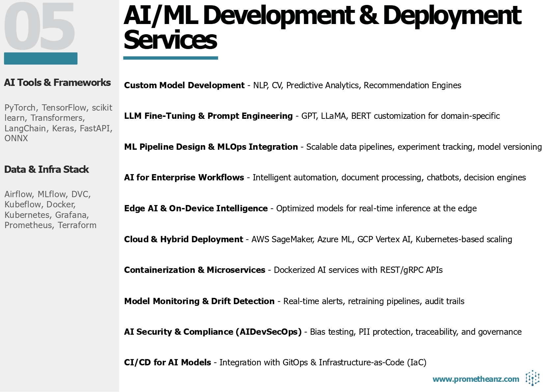Click the large 05 slide number

coord(40,27)
